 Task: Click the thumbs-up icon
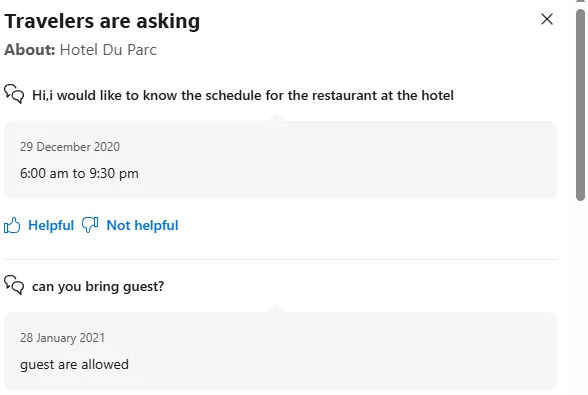click(x=12, y=225)
